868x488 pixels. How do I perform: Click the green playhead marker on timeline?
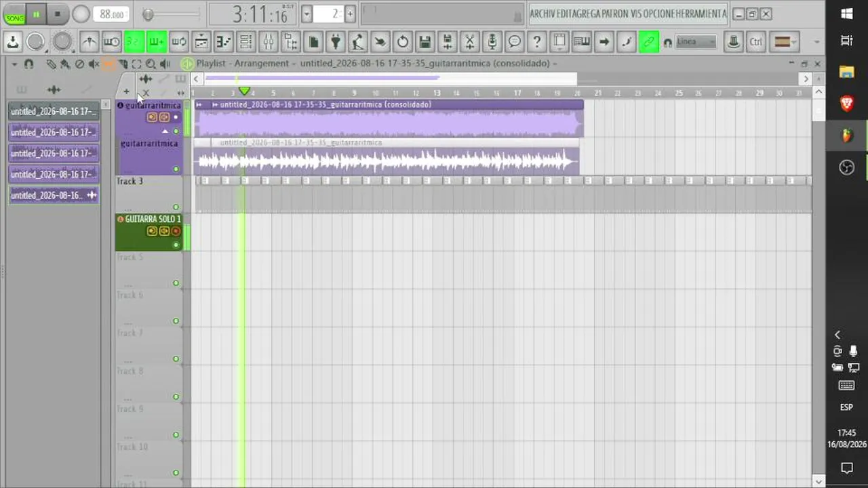(244, 91)
